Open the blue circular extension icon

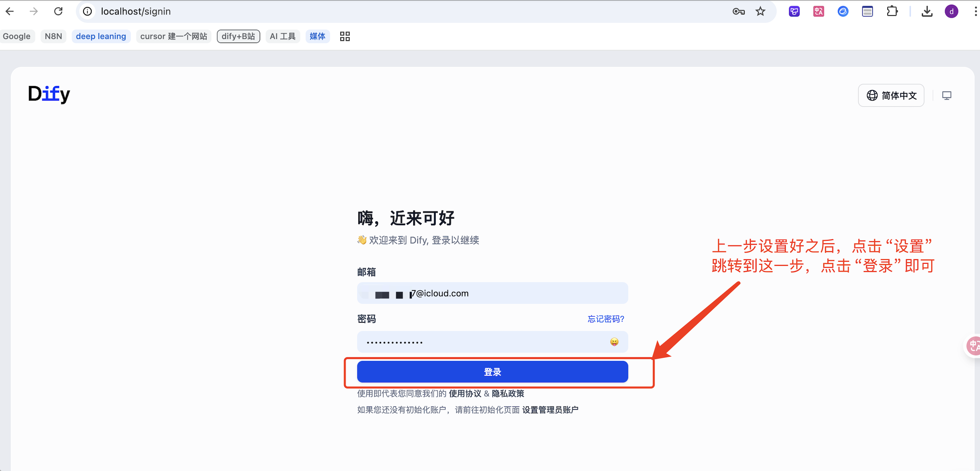coord(843,11)
